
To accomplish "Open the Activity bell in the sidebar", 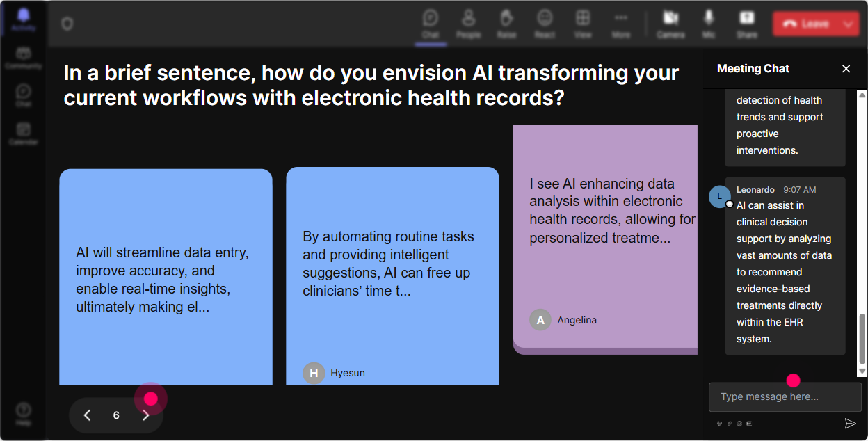I will (24, 19).
